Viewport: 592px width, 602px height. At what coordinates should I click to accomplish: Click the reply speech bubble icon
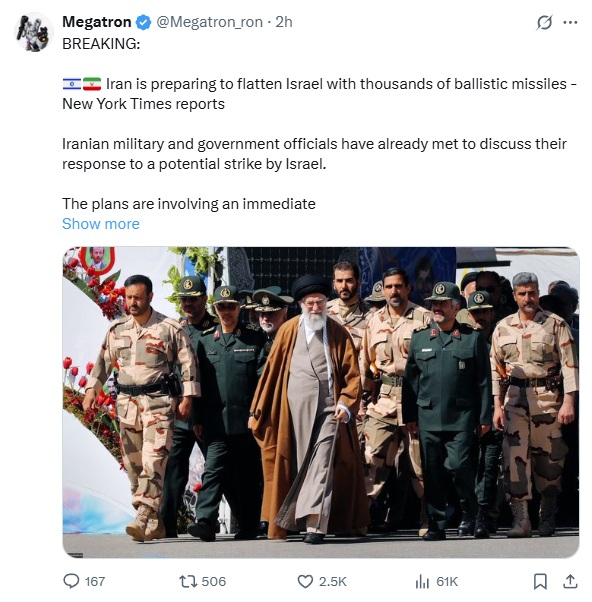point(71,581)
